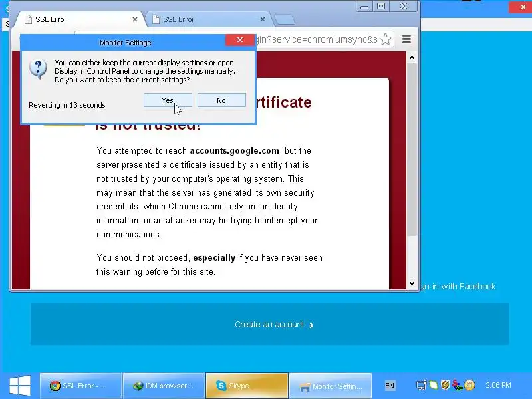Switch to Skype taskbar item

click(247, 386)
